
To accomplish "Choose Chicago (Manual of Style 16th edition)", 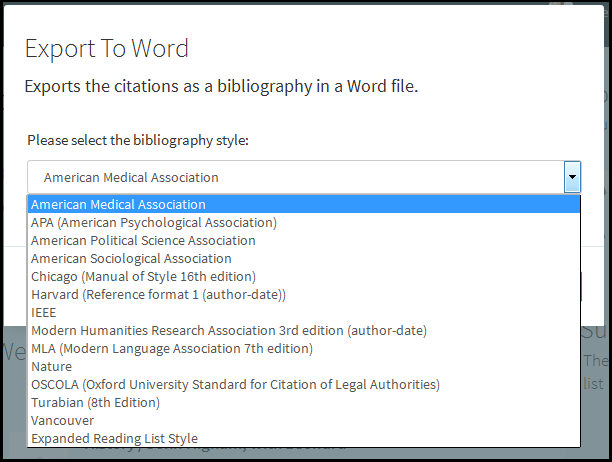I will point(304,276).
